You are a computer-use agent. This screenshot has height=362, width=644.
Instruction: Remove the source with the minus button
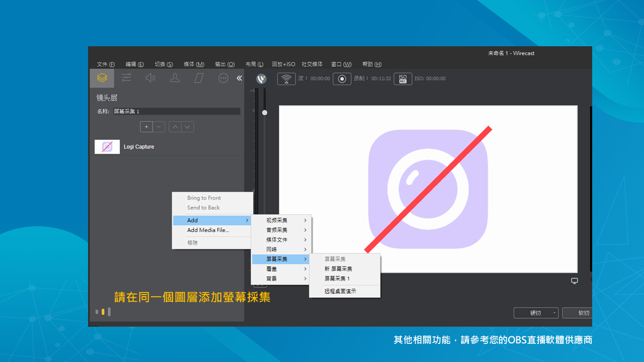(x=159, y=127)
